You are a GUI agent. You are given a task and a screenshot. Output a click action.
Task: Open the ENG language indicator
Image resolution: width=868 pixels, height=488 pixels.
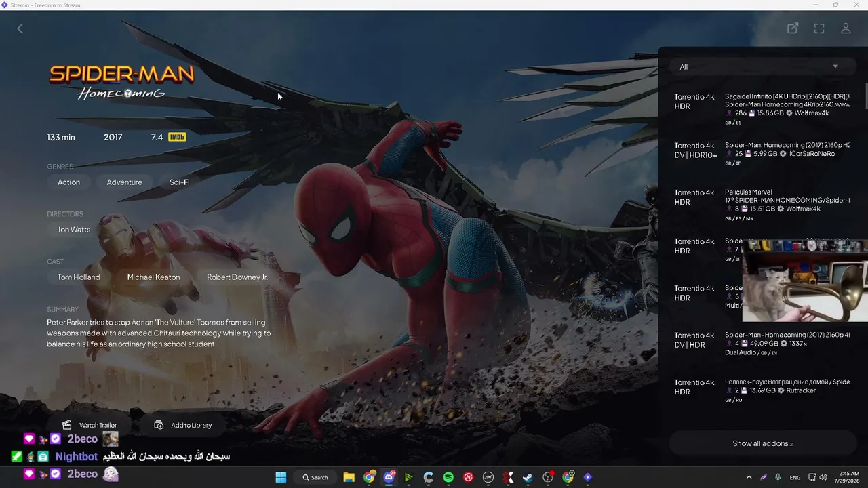point(795,477)
